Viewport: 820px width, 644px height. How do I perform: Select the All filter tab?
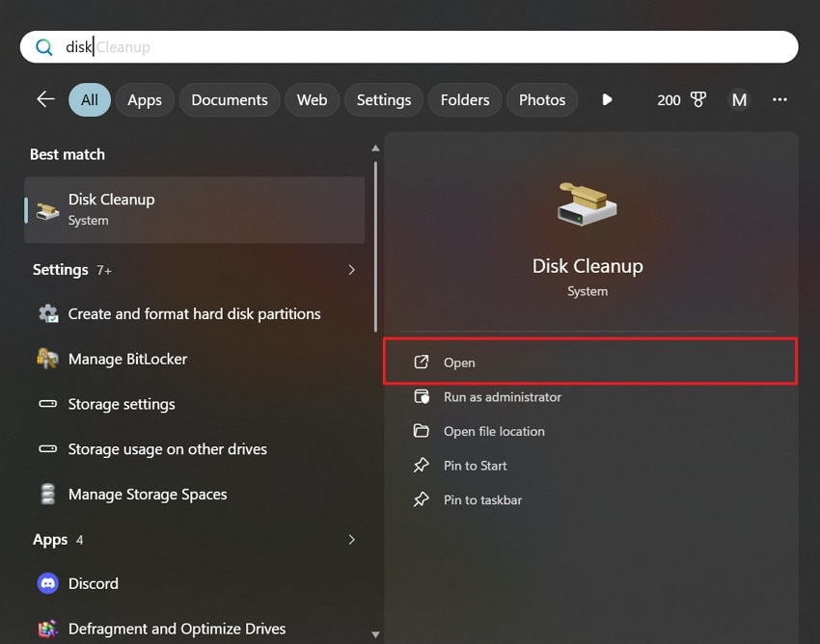pyautogui.click(x=90, y=100)
